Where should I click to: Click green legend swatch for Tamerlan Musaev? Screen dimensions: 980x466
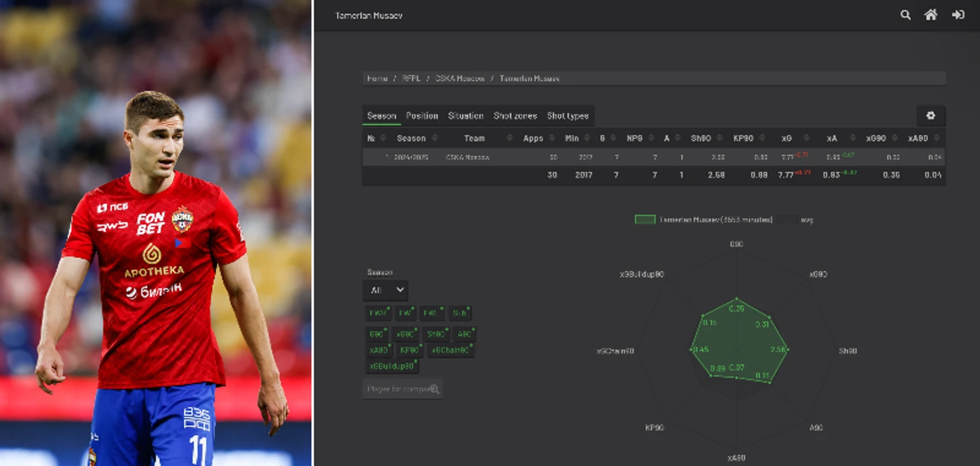tap(644, 220)
